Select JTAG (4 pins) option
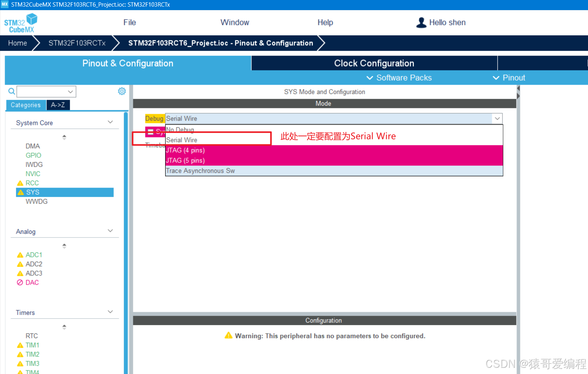 [x=334, y=150]
